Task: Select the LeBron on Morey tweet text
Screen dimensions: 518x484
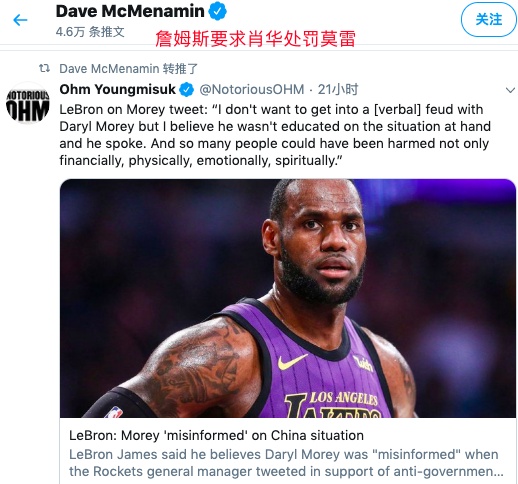Action: click(275, 135)
